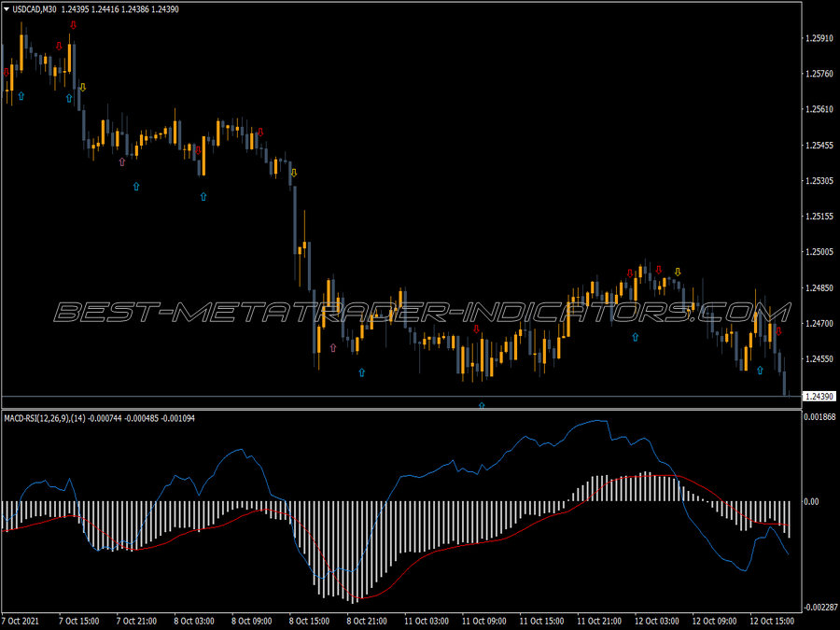Click the 7 Oct 21:00 time label

click(x=136, y=621)
